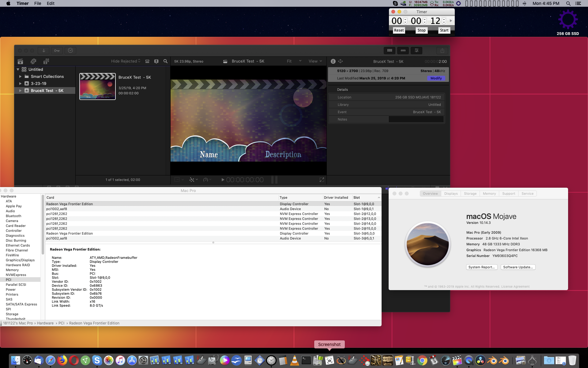588x368 pixels.
Task: Open the Timer app menu
Action: coord(23,3)
